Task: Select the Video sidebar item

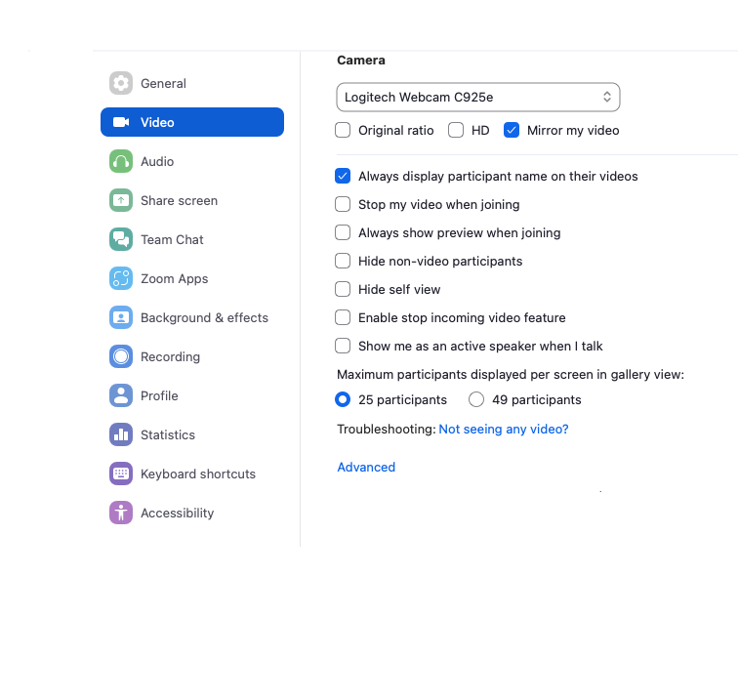Action: (192, 122)
